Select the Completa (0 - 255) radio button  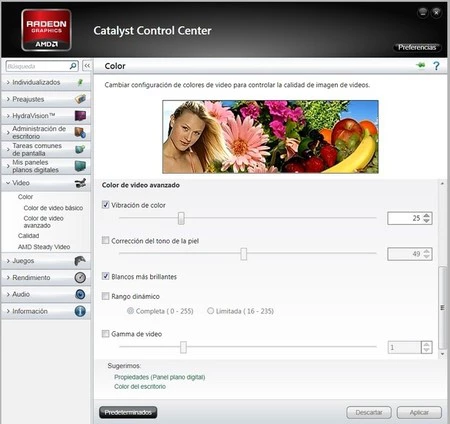point(130,311)
